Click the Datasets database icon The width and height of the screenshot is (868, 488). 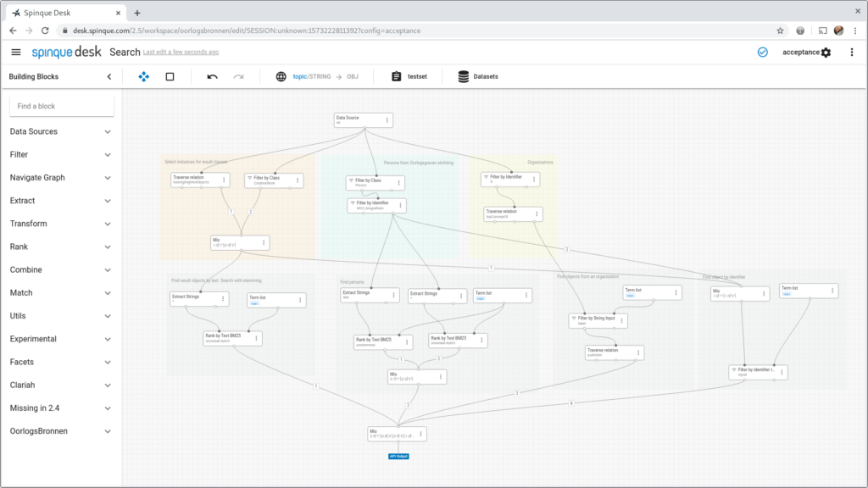pyautogui.click(x=464, y=76)
